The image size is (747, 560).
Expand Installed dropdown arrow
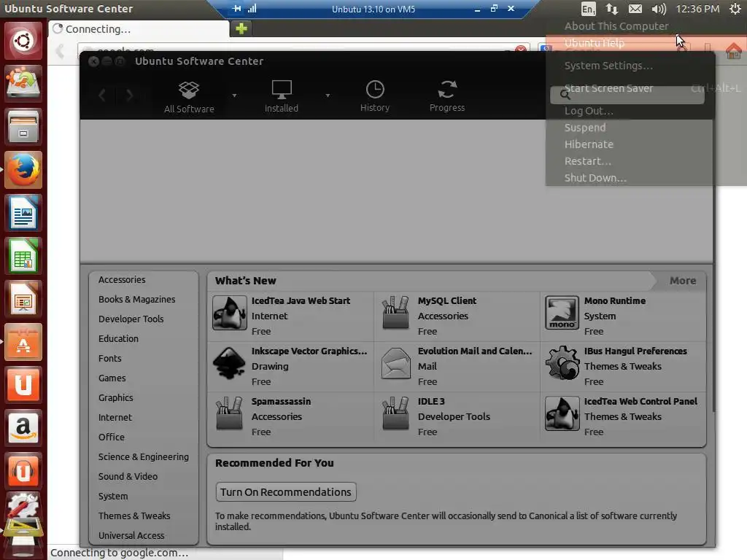(x=328, y=96)
